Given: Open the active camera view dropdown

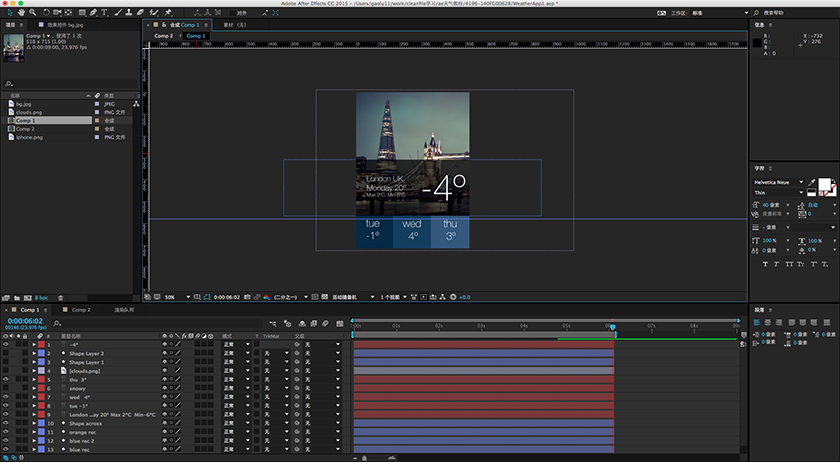Looking at the screenshot, I should tap(352, 297).
